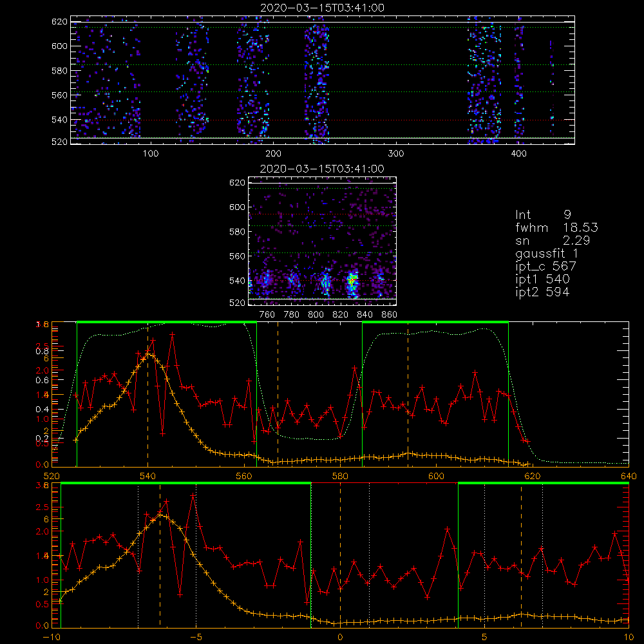Screen dimensions: 644x644
Task: Click x-axis label 5 of bottom plot
Action: (x=485, y=637)
